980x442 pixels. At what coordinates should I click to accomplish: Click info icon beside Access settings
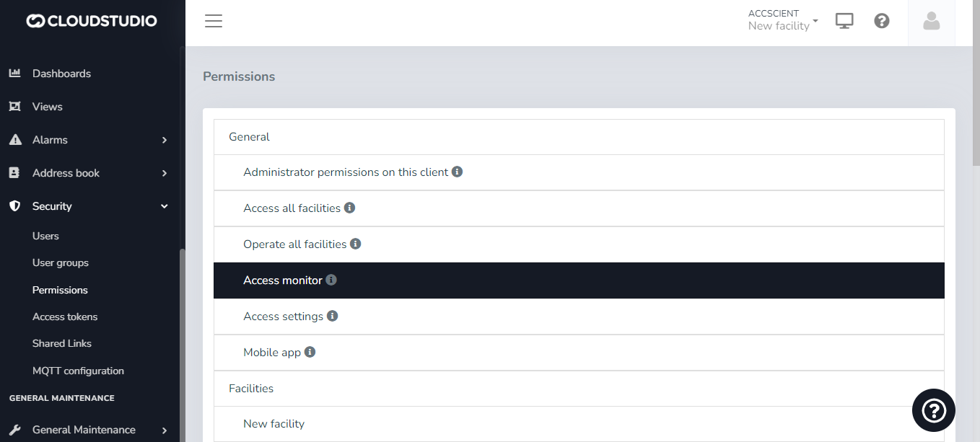click(x=333, y=316)
